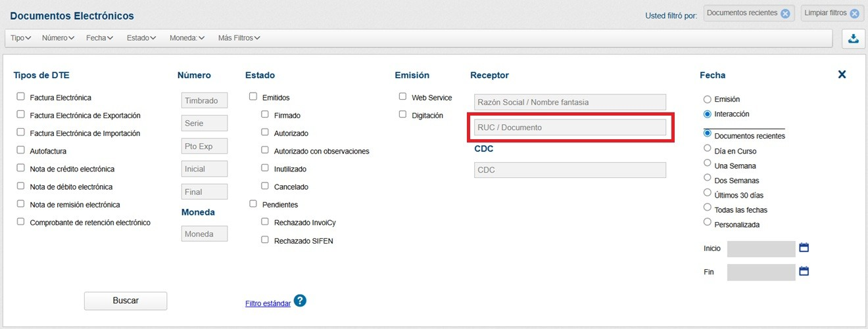The height and width of the screenshot is (329, 868).
Task: Tick the Web Service emission checkbox
Action: point(402,97)
